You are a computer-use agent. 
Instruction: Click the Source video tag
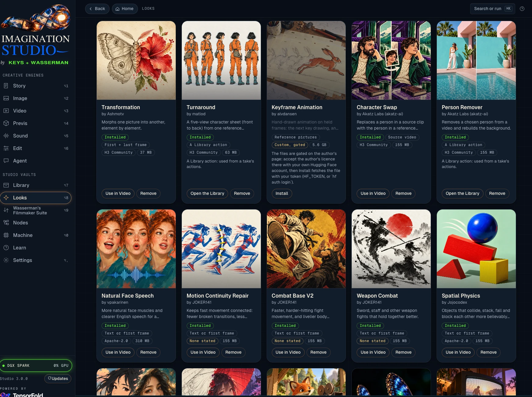(402, 137)
